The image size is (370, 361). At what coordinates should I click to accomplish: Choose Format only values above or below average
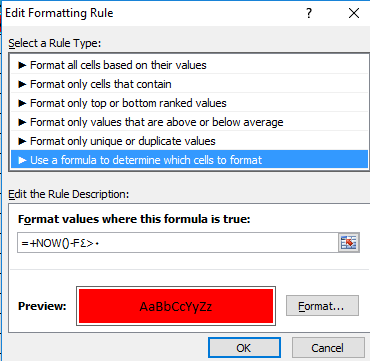pos(189,122)
